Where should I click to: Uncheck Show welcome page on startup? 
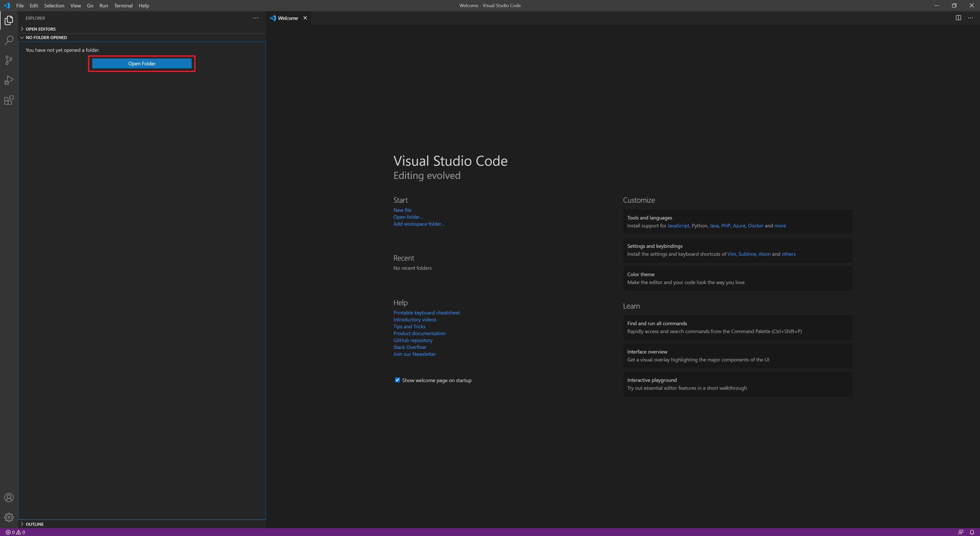[397, 380]
